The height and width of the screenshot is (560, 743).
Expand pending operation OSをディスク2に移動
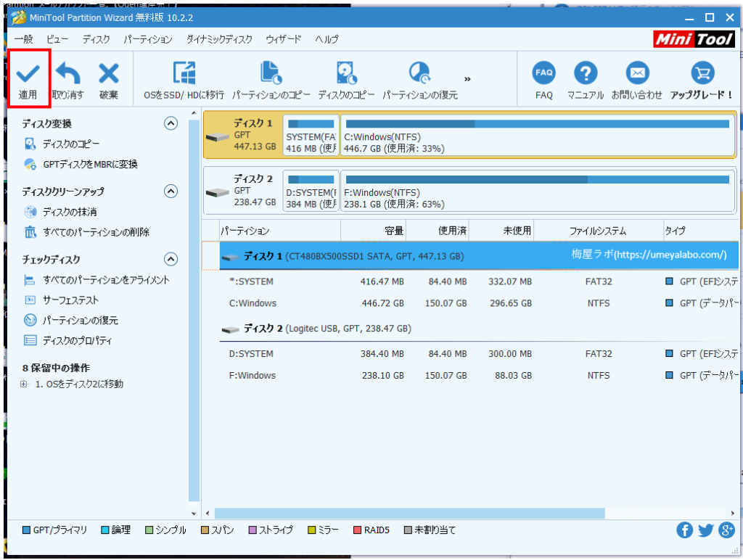coord(23,384)
